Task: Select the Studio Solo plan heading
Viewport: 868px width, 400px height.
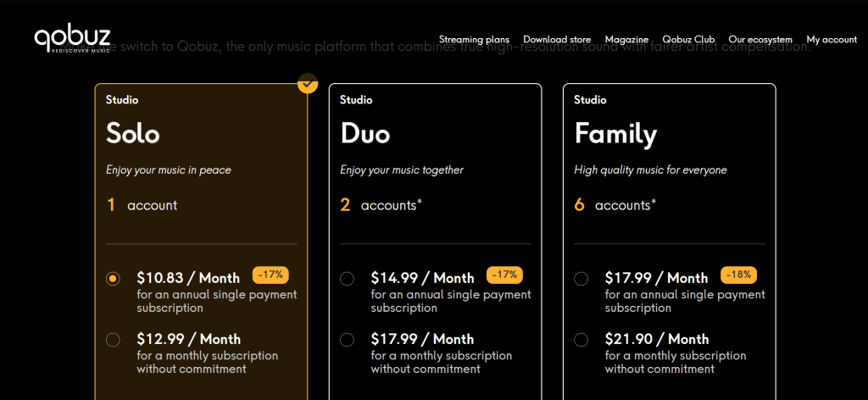Action: pos(133,133)
